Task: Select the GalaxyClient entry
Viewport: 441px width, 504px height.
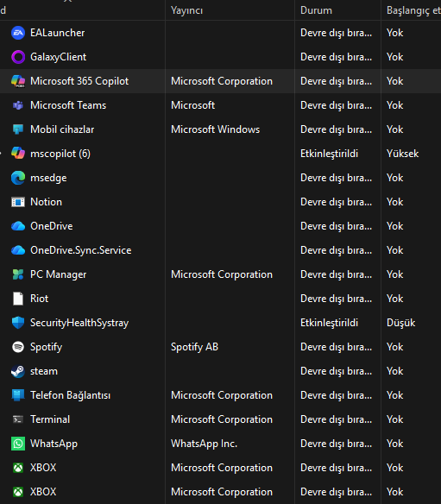Action: tap(58, 57)
